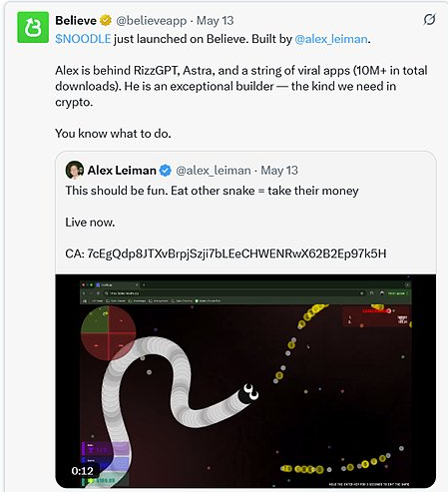Image resolution: width=448 pixels, height=492 pixels.
Task: Click the Alex Leiman display name
Action: [122, 171]
